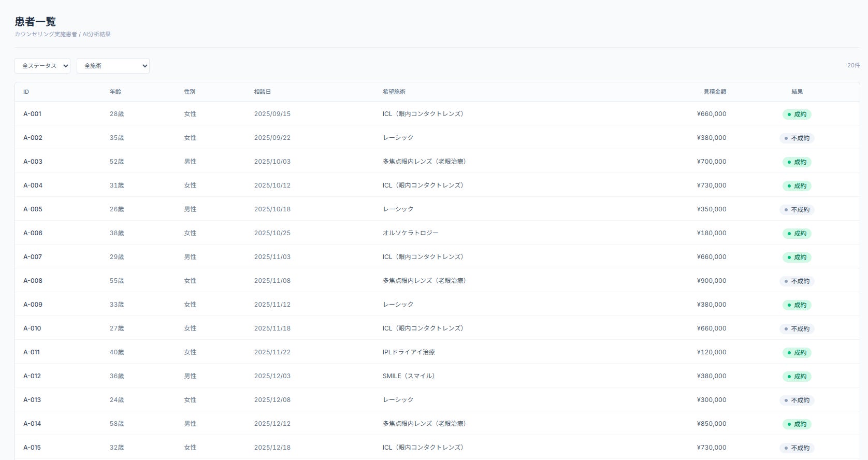Click the 相談日 column header

tap(263, 92)
